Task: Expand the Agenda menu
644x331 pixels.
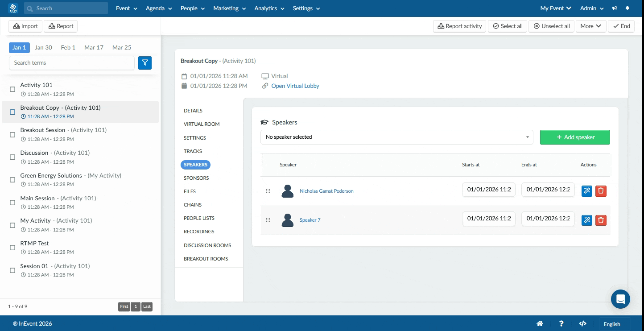Action: 159,8
